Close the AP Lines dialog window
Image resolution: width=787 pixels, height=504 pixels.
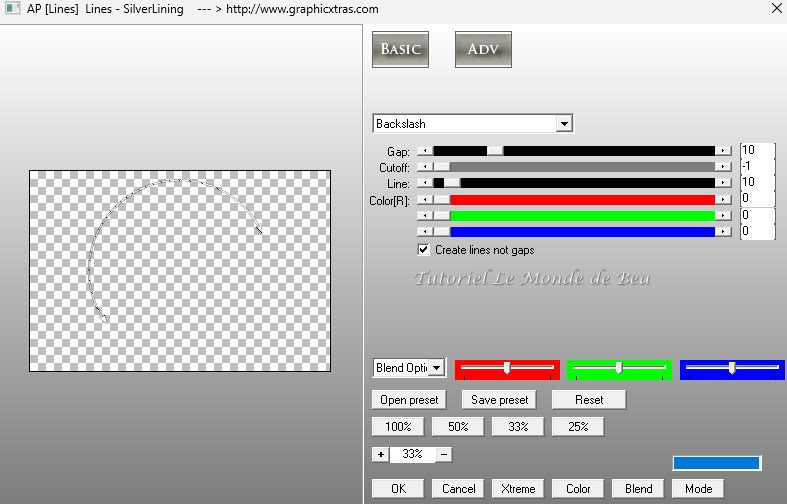coord(776,8)
